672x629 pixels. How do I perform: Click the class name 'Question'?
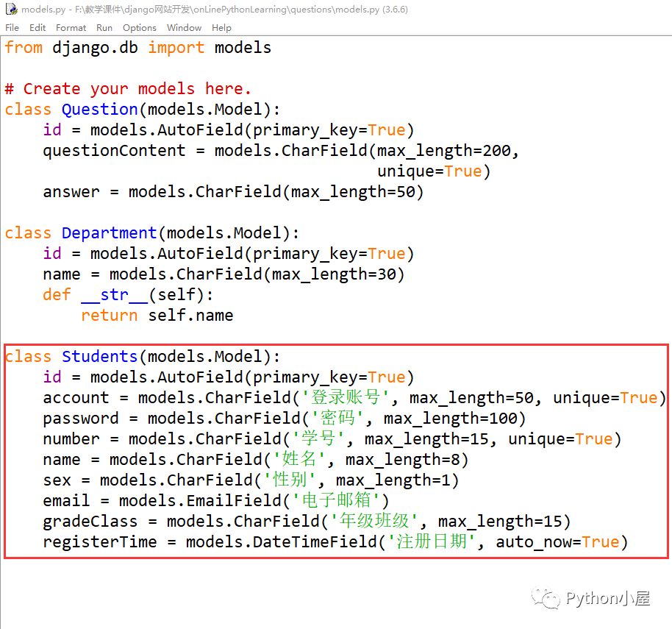point(99,110)
